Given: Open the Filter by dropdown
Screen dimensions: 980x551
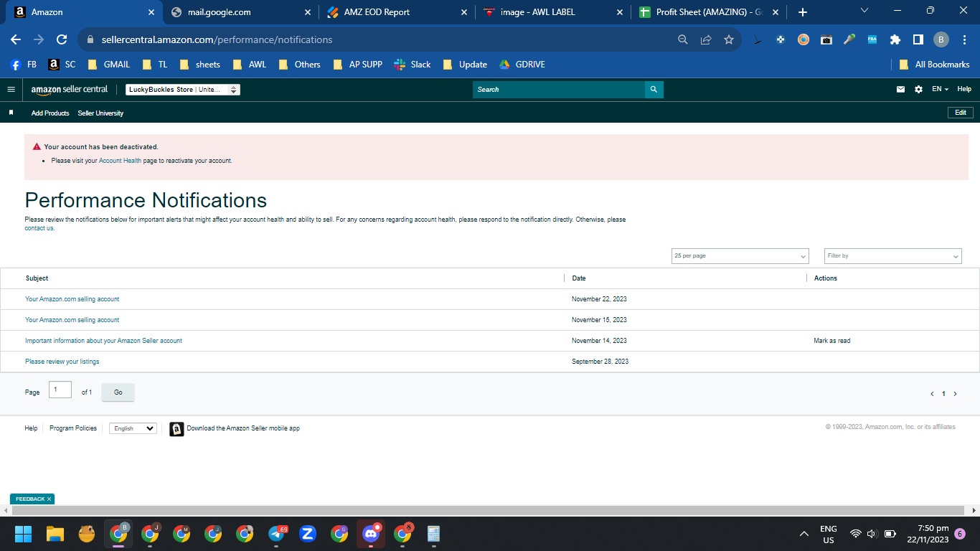Looking at the screenshot, I should coord(893,256).
